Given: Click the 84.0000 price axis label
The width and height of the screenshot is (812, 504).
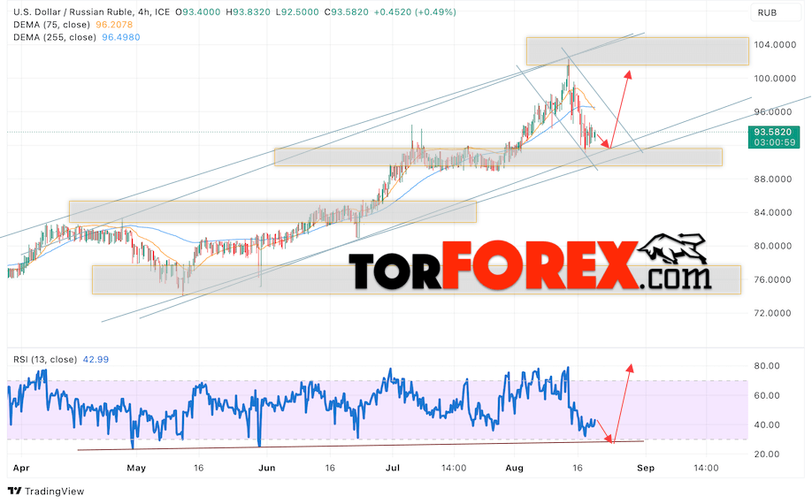Looking at the screenshot, I should point(773,212).
